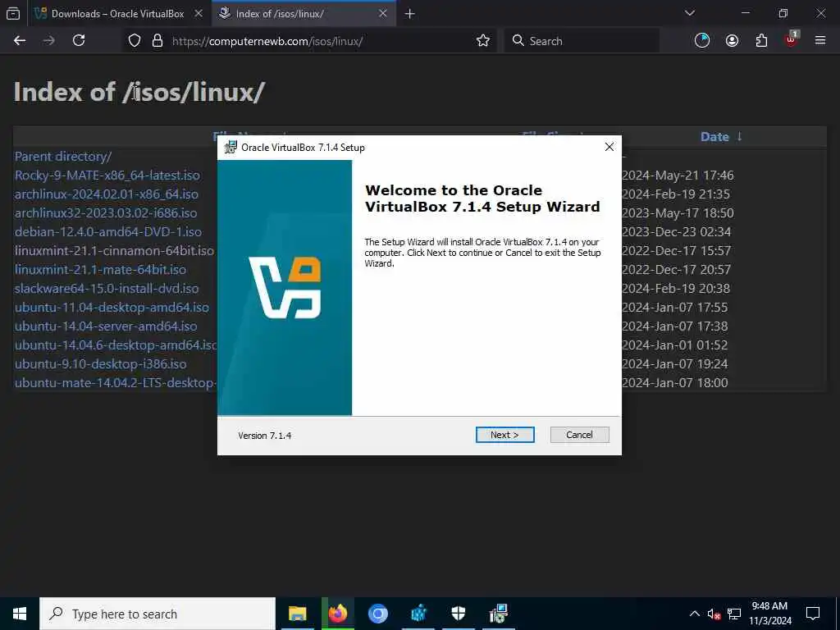840x630 pixels.
Task: Open uBlock Origin extension icon
Action: 792,39
